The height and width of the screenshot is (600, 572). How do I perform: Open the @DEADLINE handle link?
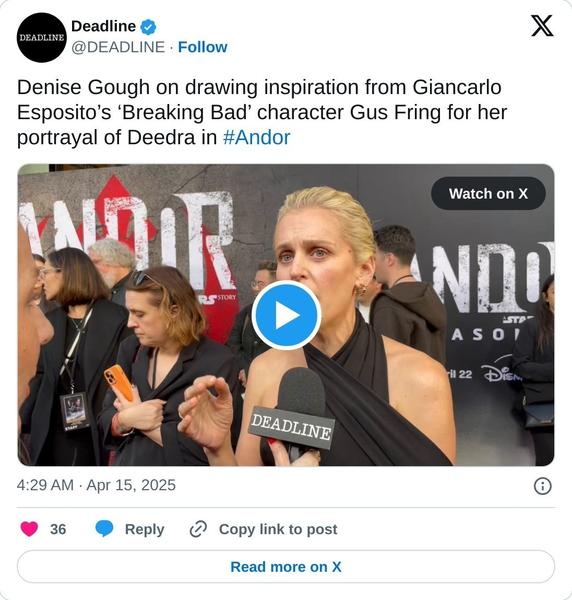tap(118, 47)
